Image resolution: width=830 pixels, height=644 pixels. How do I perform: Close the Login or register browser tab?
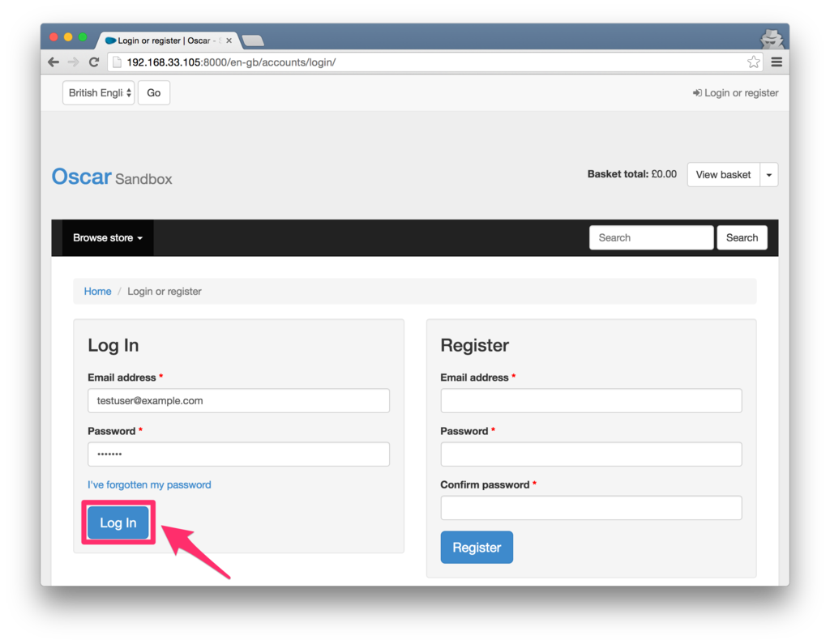(229, 41)
